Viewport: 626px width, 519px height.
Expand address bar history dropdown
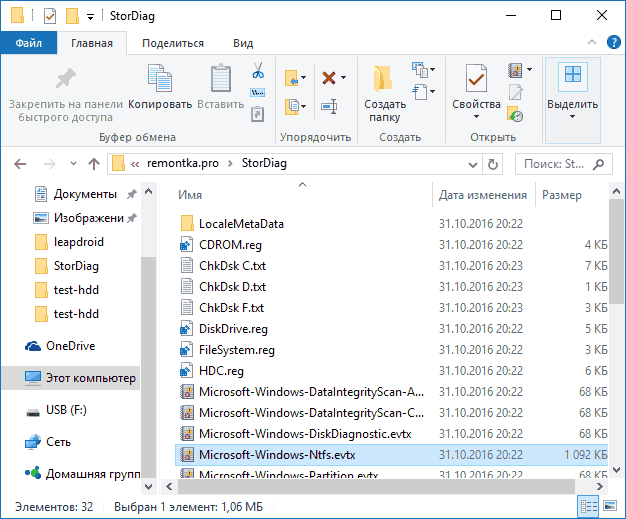click(x=473, y=164)
